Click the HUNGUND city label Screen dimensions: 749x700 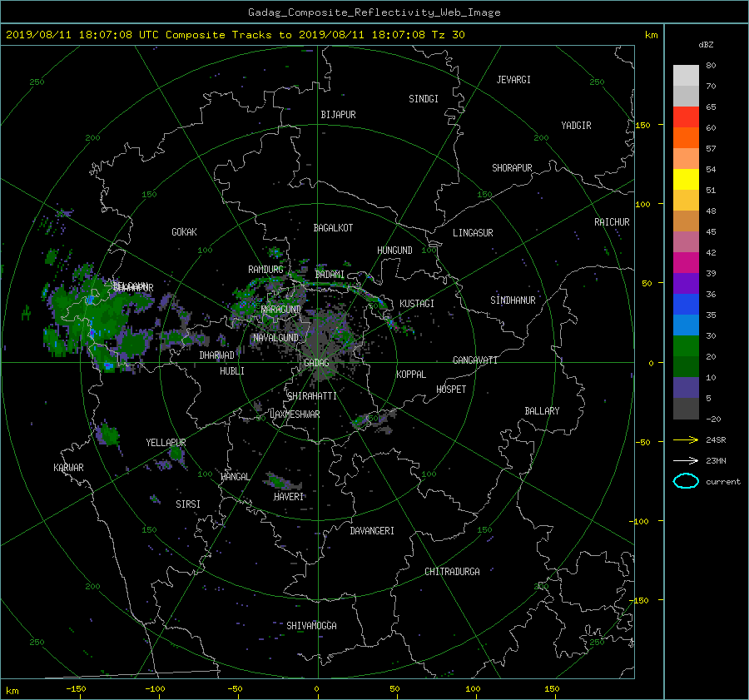coord(394,251)
